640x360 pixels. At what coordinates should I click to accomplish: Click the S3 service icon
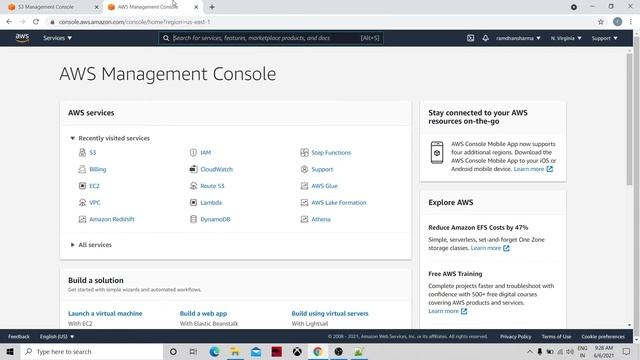[x=82, y=153]
